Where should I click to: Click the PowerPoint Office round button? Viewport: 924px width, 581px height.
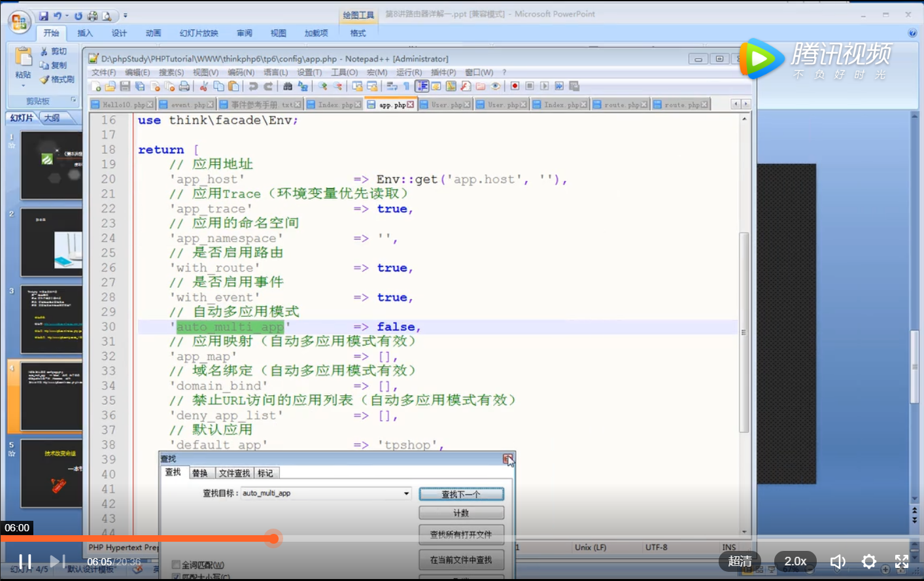19,22
